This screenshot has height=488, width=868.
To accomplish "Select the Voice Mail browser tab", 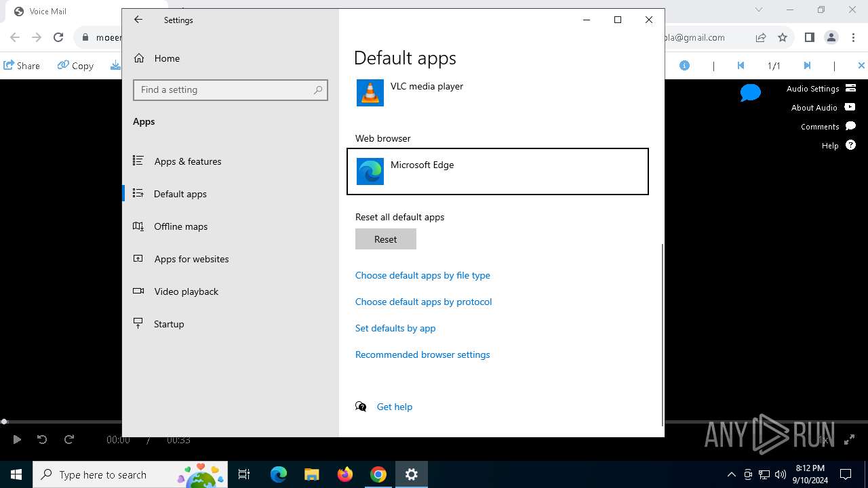I will coord(61,11).
